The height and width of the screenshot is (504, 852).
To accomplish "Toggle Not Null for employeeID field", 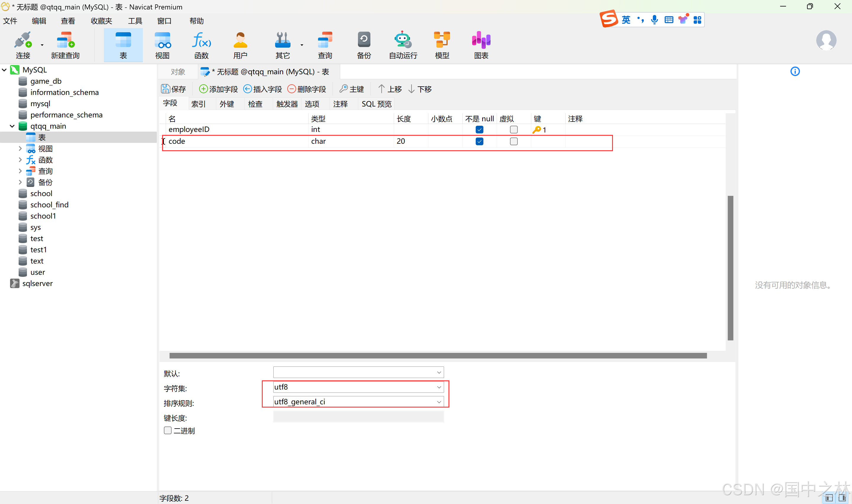I will tap(480, 130).
